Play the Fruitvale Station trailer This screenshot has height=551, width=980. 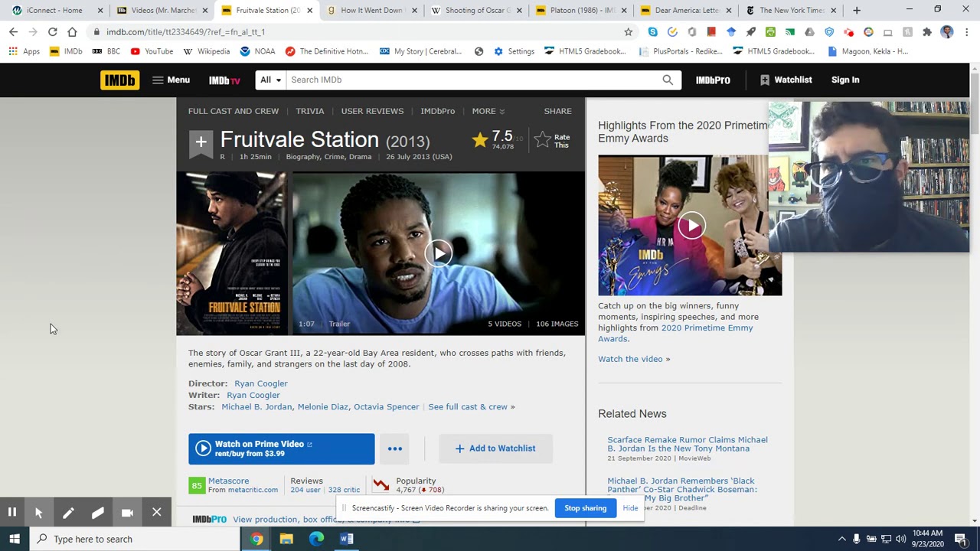(439, 253)
